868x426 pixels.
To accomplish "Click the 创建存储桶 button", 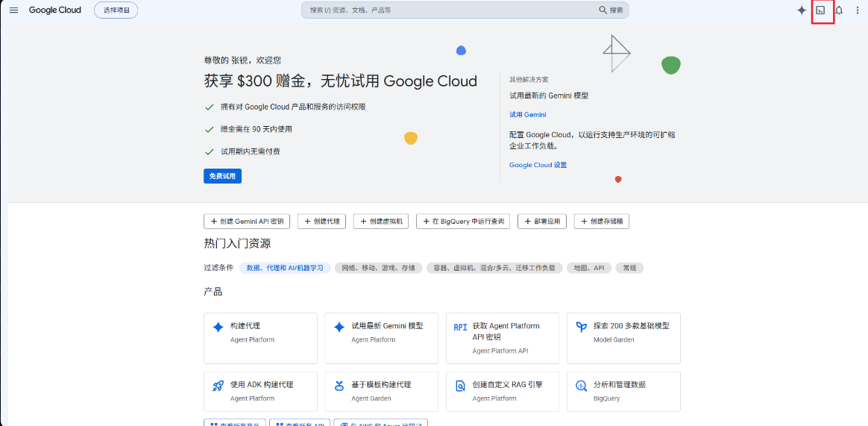I will (x=602, y=221).
